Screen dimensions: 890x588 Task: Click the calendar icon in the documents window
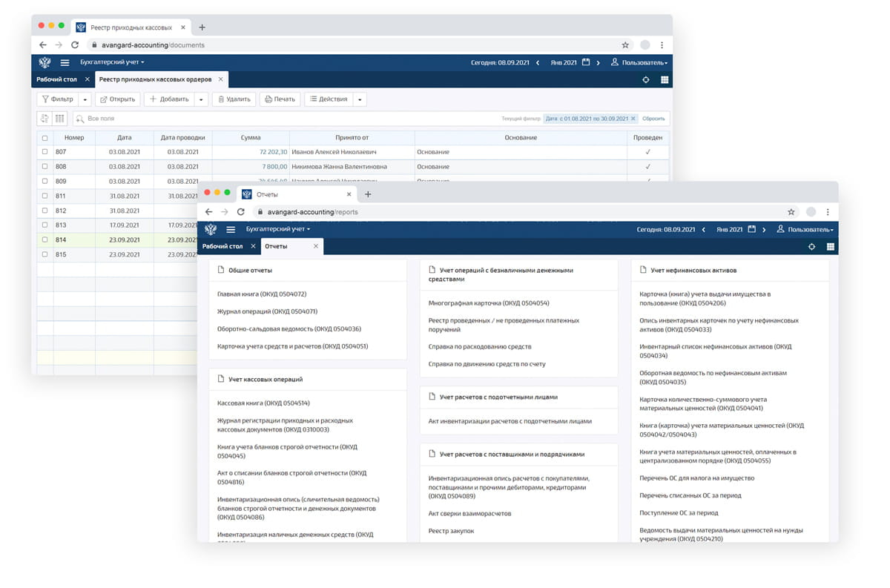click(585, 63)
